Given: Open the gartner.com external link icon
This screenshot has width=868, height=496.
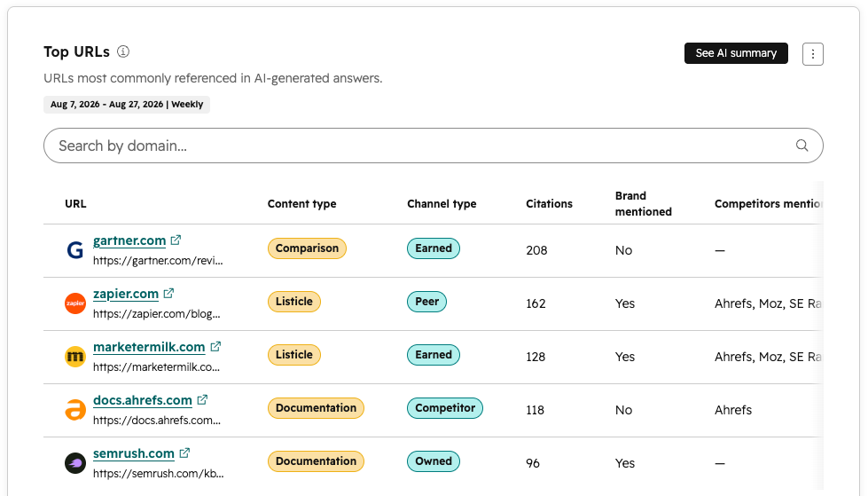Looking at the screenshot, I should (x=176, y=240).
